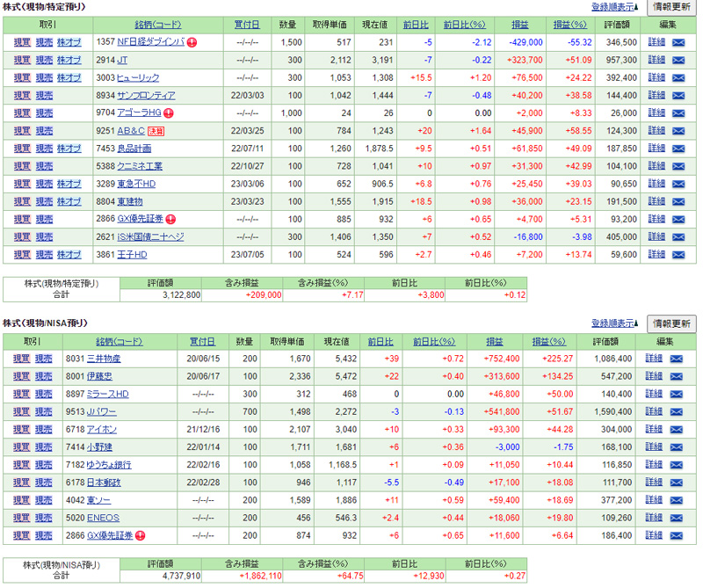The height and width of the screenshot is (588, 703).
Task: Click the red alert icon beside アゴーラHG
Action: [x=169, y=113]
